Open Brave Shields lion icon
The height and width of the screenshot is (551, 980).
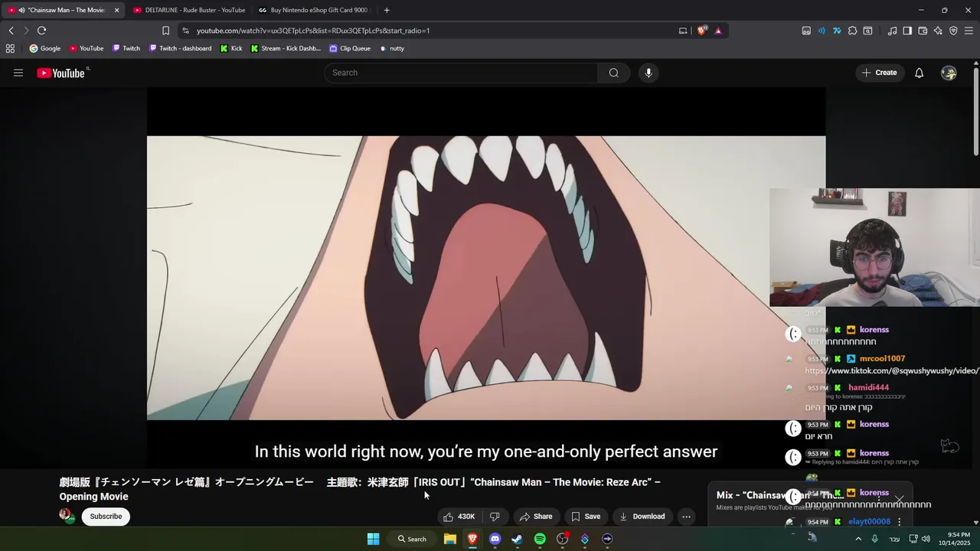pyautogui.click(x=702, y=31)
